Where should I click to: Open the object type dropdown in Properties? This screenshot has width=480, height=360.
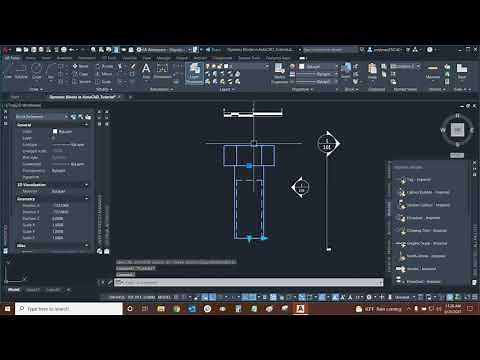coord(42,117)
